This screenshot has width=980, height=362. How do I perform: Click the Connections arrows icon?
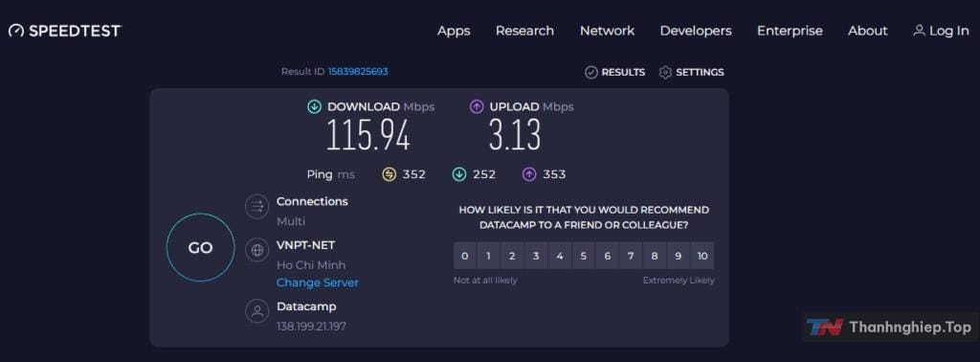[x=256, y=206]
